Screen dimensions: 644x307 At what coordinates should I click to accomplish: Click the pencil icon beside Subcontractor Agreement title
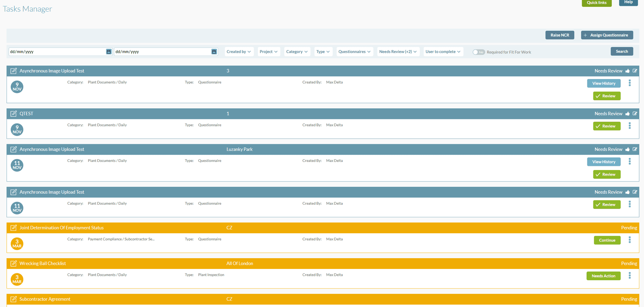tap(13, 299)
